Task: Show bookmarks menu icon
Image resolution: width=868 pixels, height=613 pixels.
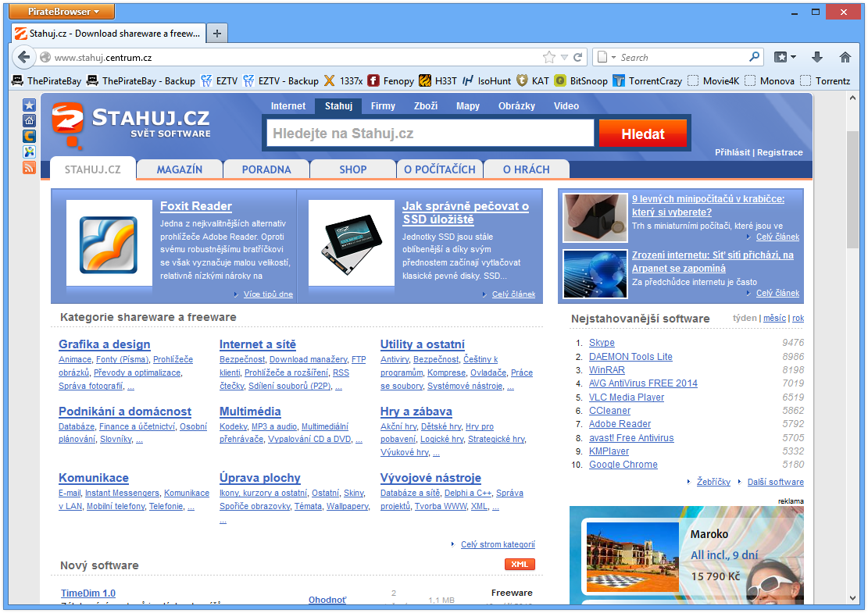Action: (x=785, y=57)
